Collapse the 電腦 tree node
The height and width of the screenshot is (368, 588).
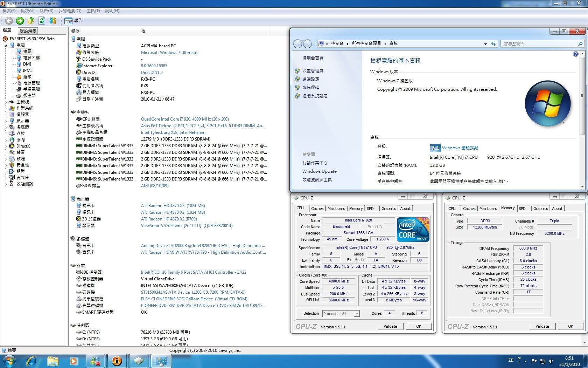[6, 45]
